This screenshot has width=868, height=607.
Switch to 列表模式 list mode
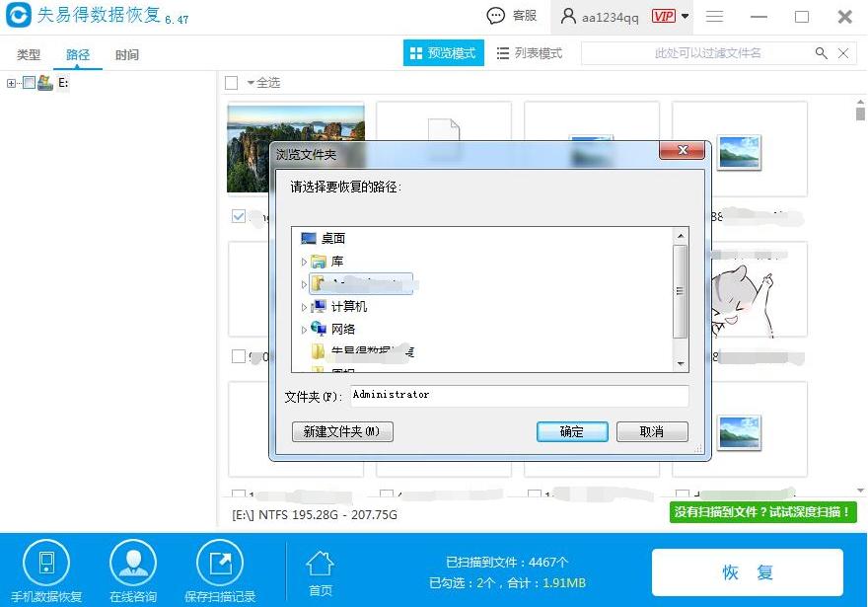[x=530, y=52]
